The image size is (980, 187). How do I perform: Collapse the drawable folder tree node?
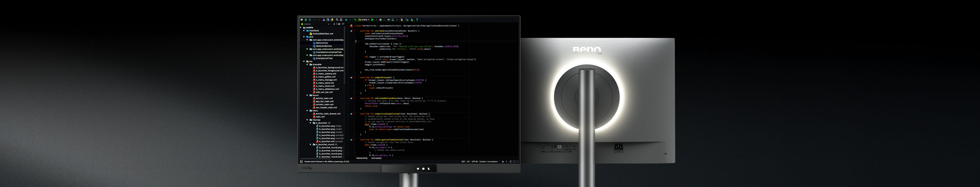tap(307, 64)
